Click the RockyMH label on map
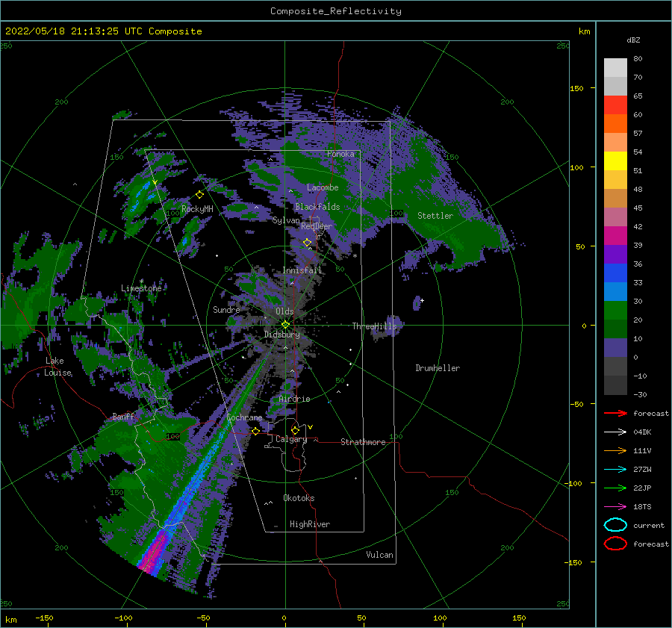The height and width of the screenshot is (628, 672). pyautogui.click(x=197, y=209)
